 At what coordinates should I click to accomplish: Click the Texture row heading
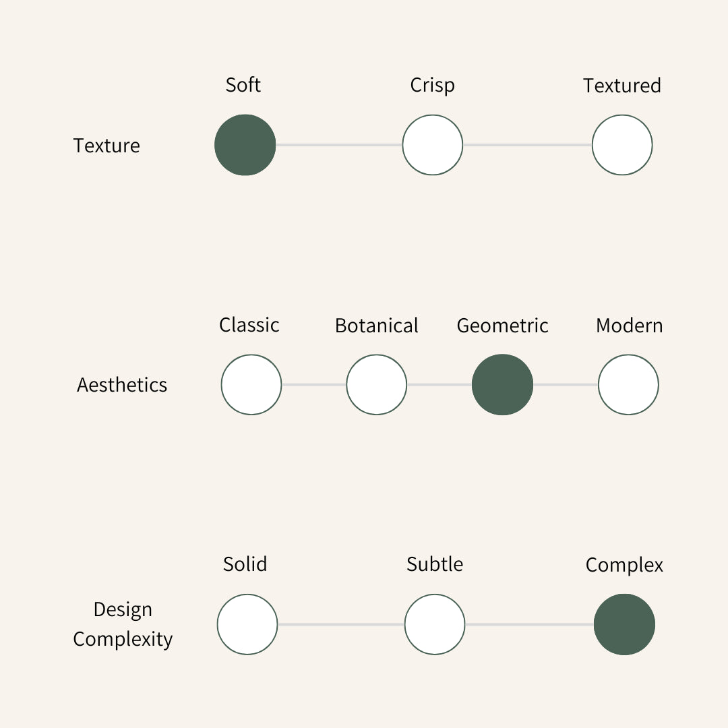pyautogui.click(x=107, y=146)
